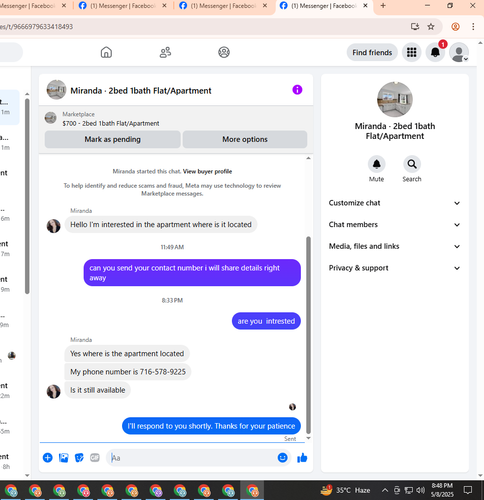Open the Friends icon in top navigation

tap(165, 52)
